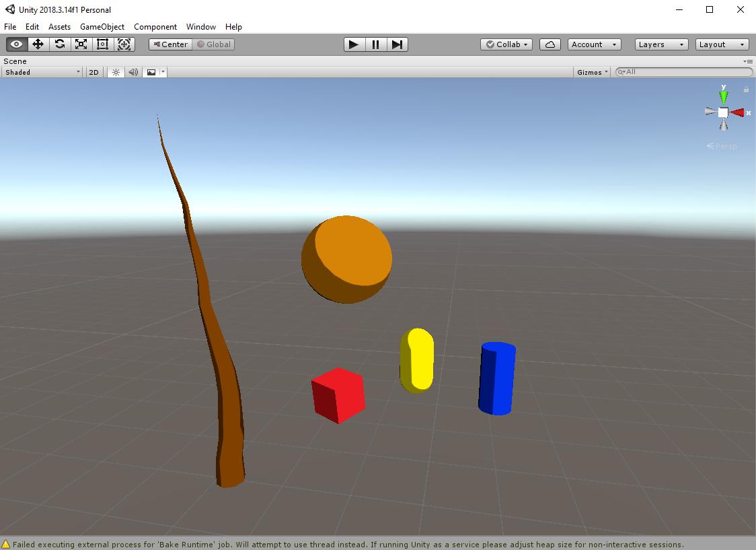The height and width of the screenshot is (550, 756).
Task: Select the Rotate tool
Action: coord(60,44)
